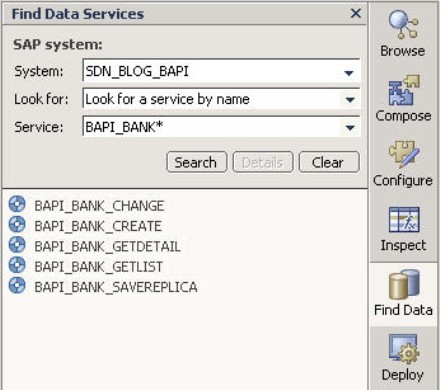Select BAPI_BANK_GETLIST in the results
The width and height of the screenshot is (440, 390).
[99, 267]
